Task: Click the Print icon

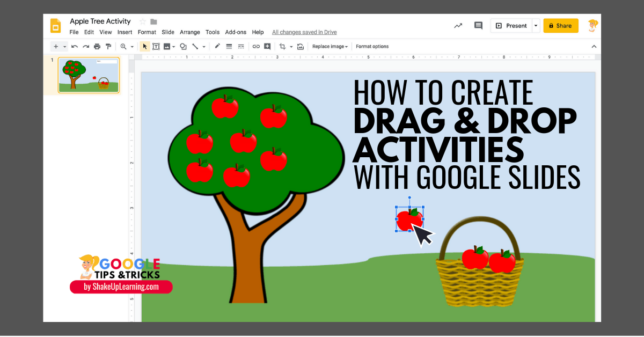Action: point(97,46)
